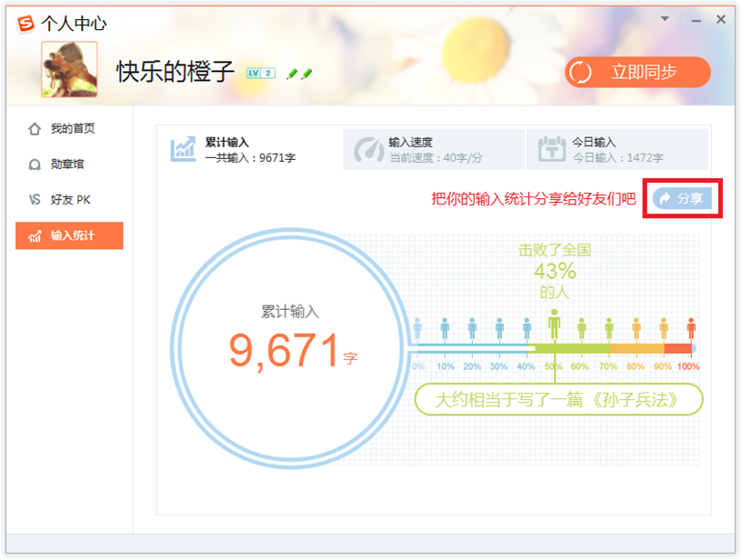The height and width of the screenshot is (560, 742).
Task: Click the green segment of the percentile bar
Action: 569,348
